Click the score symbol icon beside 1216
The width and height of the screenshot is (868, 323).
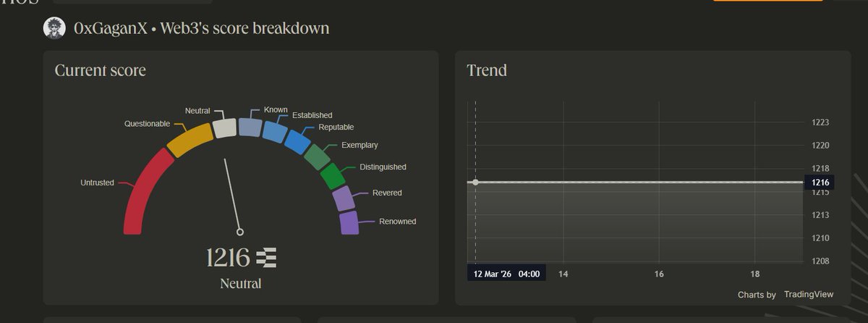coord(266,257)
